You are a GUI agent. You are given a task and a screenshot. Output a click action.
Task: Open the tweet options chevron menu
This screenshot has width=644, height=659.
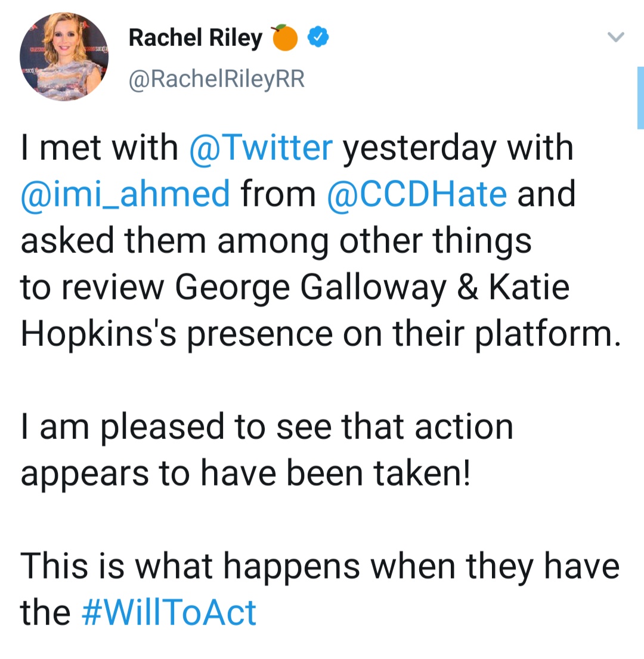615,38
